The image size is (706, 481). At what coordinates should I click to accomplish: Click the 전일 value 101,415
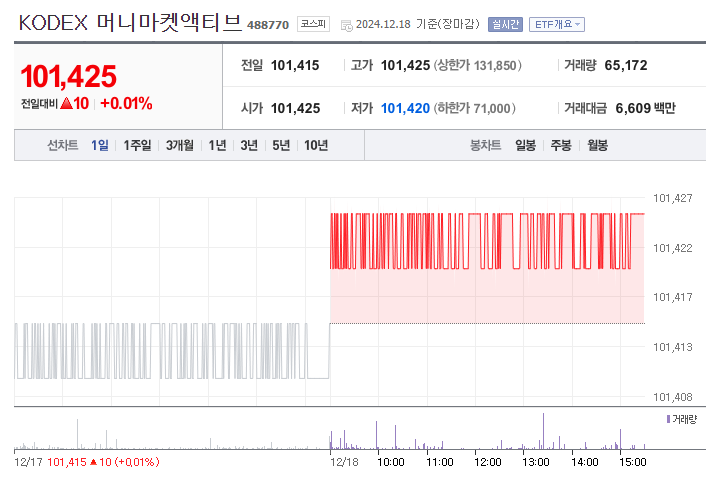pos(295,65)
